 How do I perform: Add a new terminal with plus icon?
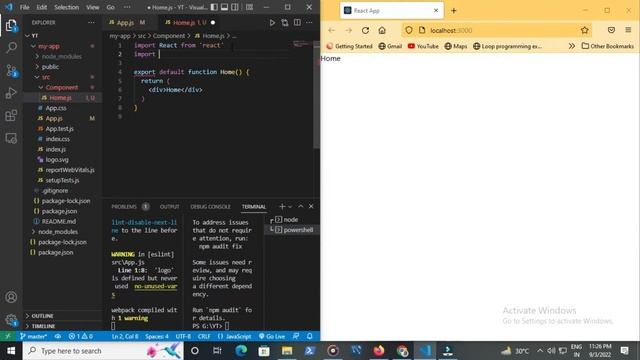(282, 207)
